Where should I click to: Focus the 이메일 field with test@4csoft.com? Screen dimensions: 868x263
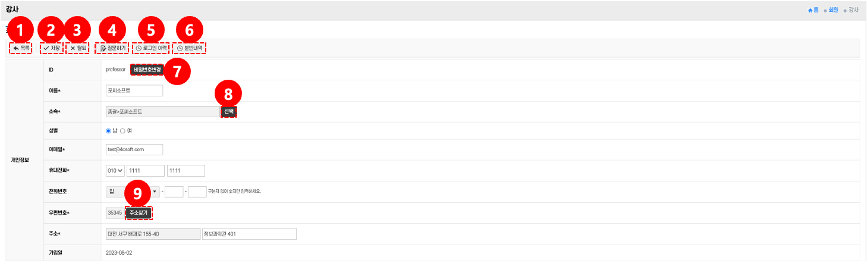(134, 149)
